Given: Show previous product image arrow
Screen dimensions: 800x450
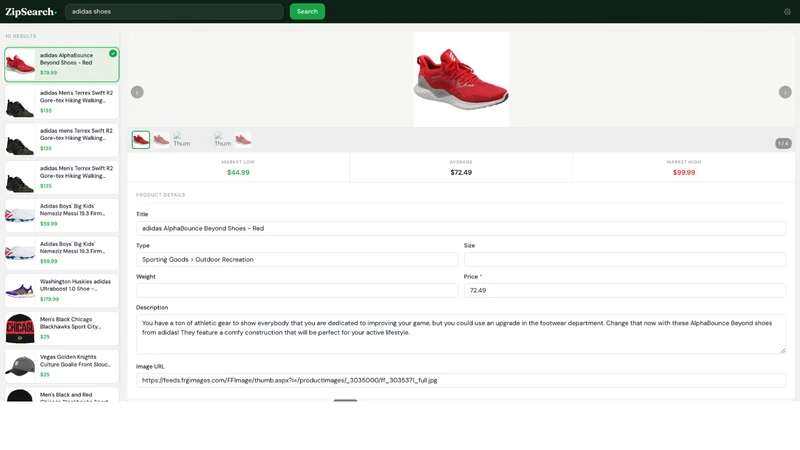Looking at the screenshot, I should (x=137, y=92).
